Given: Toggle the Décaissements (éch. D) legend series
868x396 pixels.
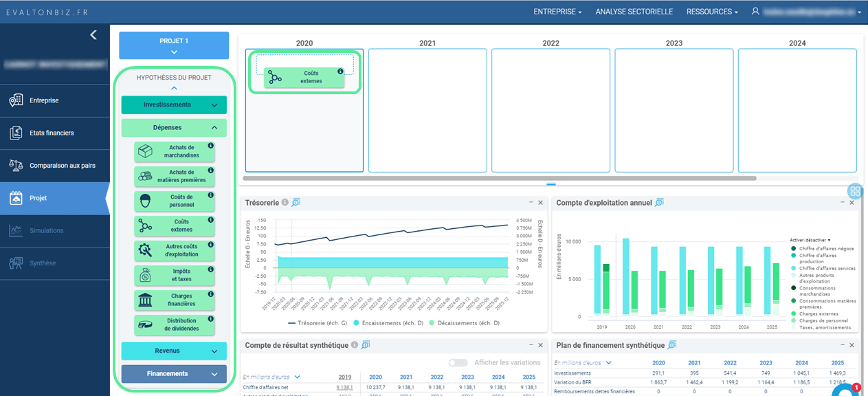Looking at the screenshot, I should [465, 322].
